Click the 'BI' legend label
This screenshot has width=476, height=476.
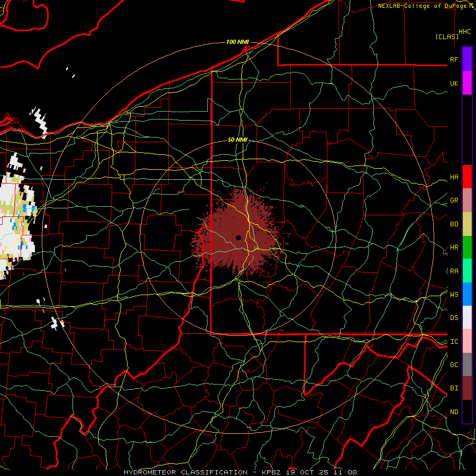454,388
